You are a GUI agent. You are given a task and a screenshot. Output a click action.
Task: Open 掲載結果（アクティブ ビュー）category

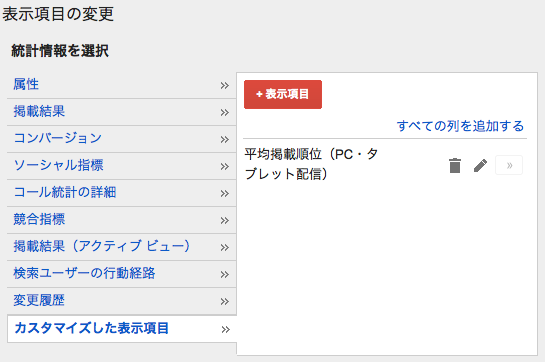(122, 247)
